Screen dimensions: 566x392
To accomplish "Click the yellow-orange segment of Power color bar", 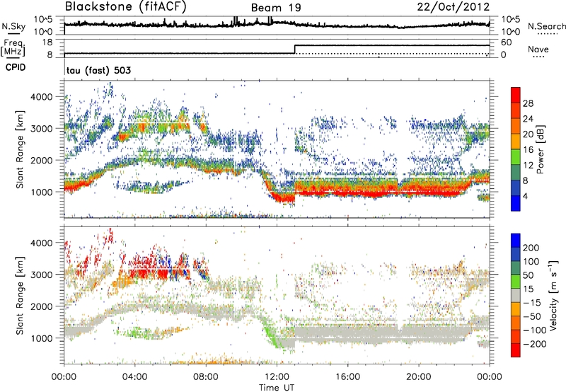I will point(516,142).
